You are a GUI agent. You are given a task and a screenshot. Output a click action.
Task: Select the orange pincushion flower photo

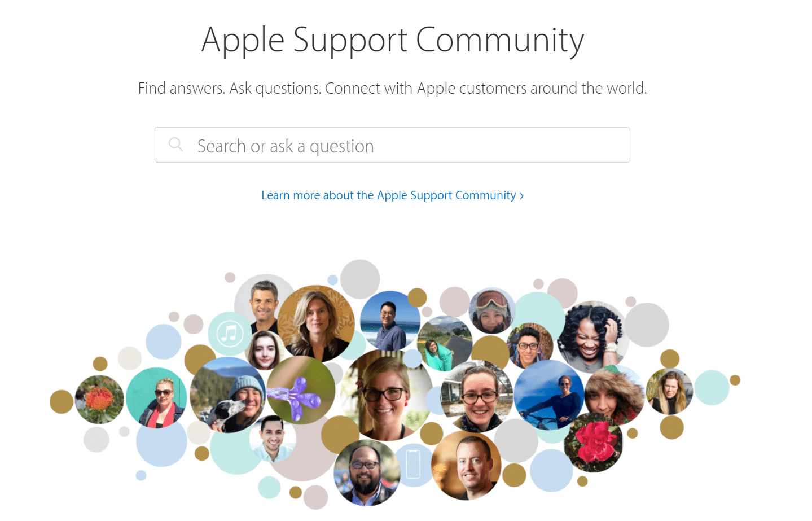pyautogui.click(x=99, y=400)
